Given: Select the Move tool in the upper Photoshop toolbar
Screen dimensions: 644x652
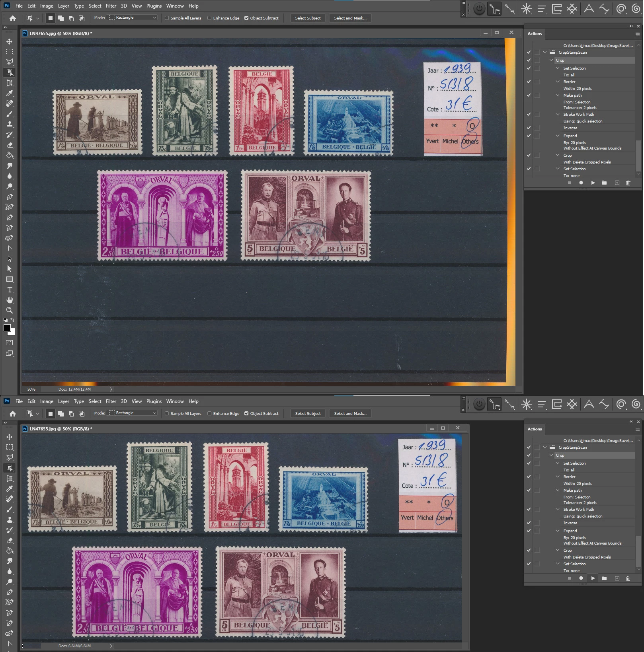Looking at the screenshot, I should [x=10, y=41].
